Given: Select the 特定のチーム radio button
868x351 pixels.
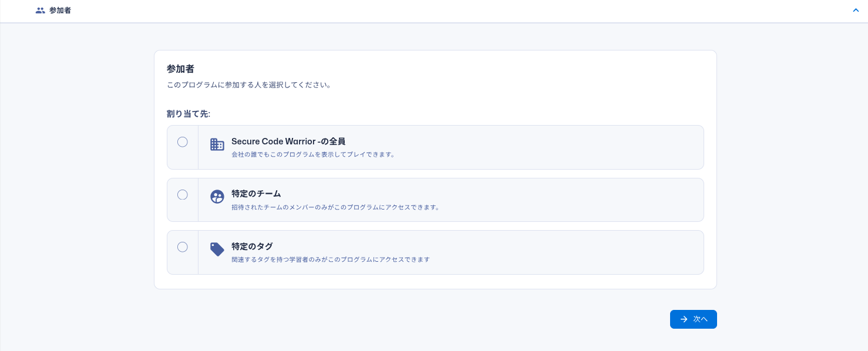Looking at the screenshot, I should [183, 195].
